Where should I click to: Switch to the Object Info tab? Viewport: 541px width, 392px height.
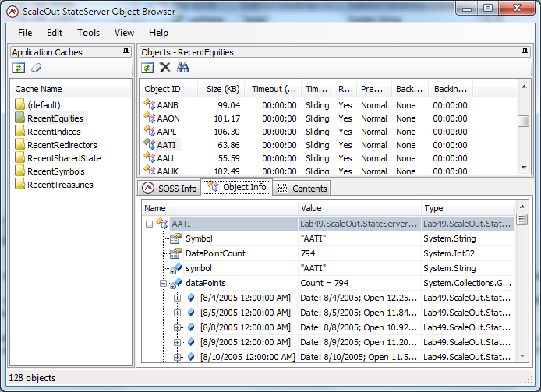tap(237, 187)
